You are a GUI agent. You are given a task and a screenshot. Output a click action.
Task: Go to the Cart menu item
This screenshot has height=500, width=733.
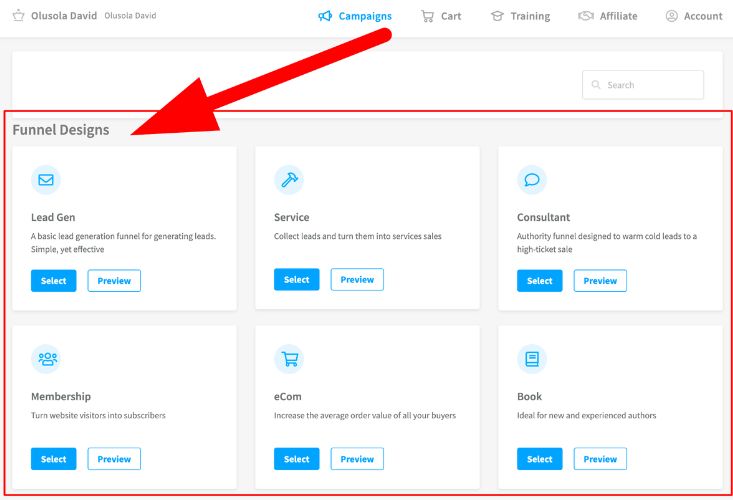[x=441, y=16]
